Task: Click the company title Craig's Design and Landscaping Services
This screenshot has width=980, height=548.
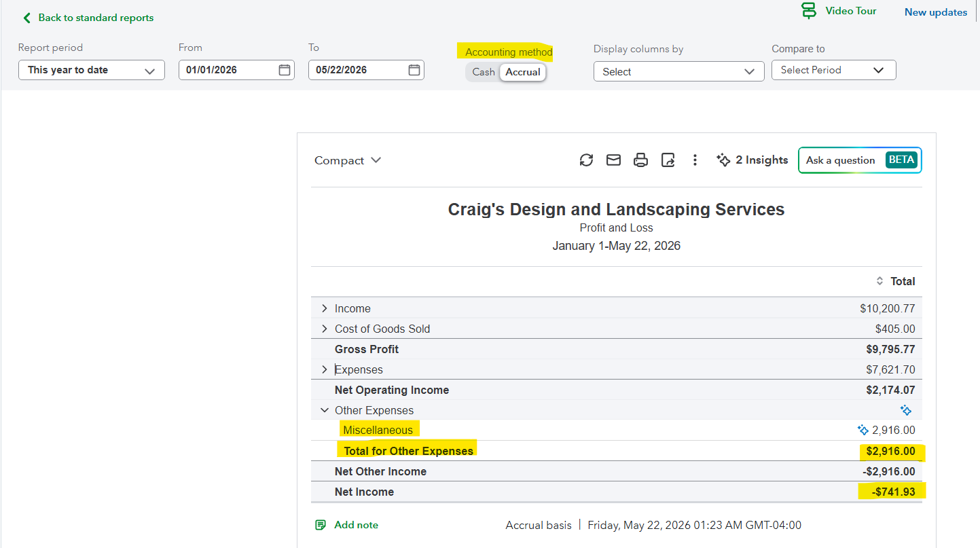Action: pos(617,209)
